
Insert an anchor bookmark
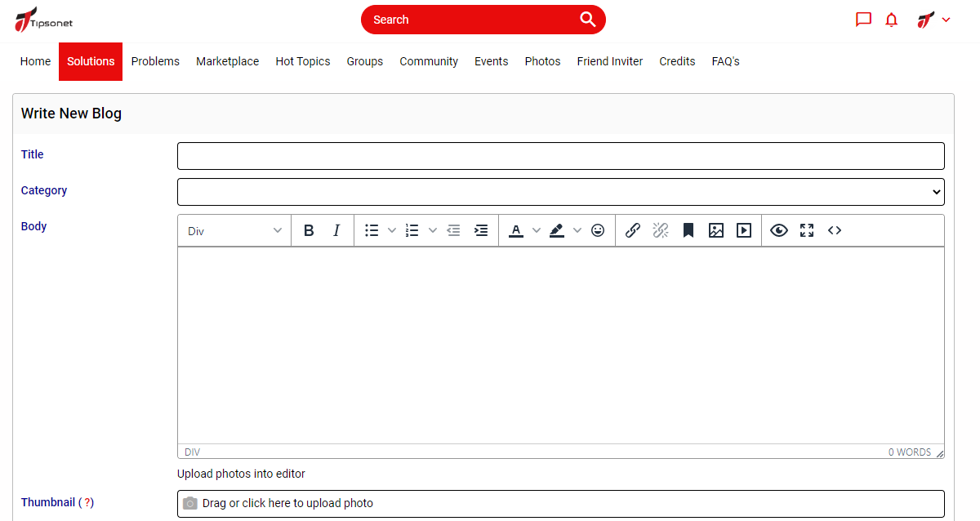[x=688, y=230]
